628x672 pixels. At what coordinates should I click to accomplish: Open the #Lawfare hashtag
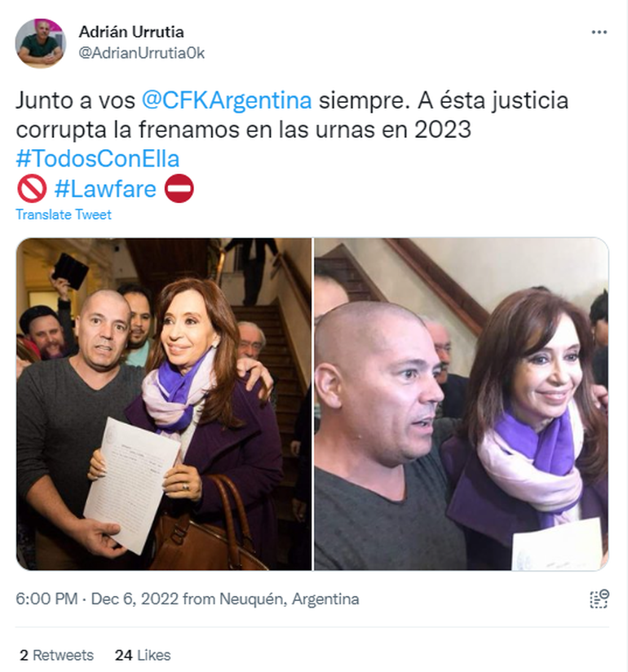[x=105, y=188]
